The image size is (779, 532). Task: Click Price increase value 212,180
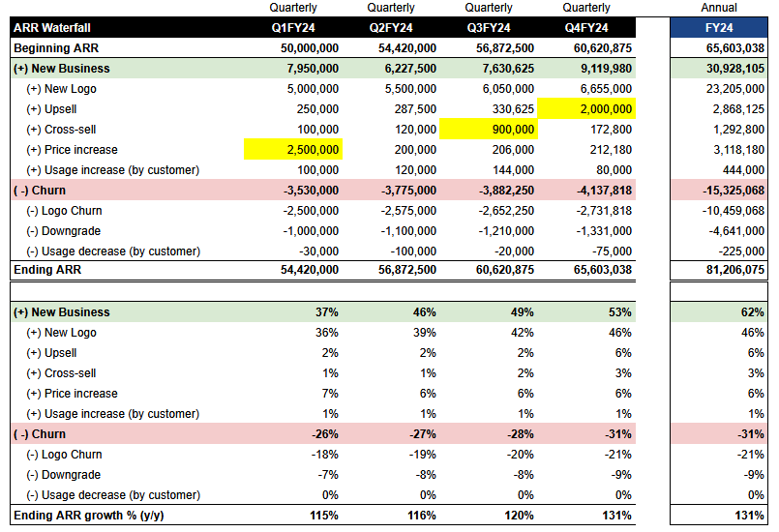(x=611, y=150)
